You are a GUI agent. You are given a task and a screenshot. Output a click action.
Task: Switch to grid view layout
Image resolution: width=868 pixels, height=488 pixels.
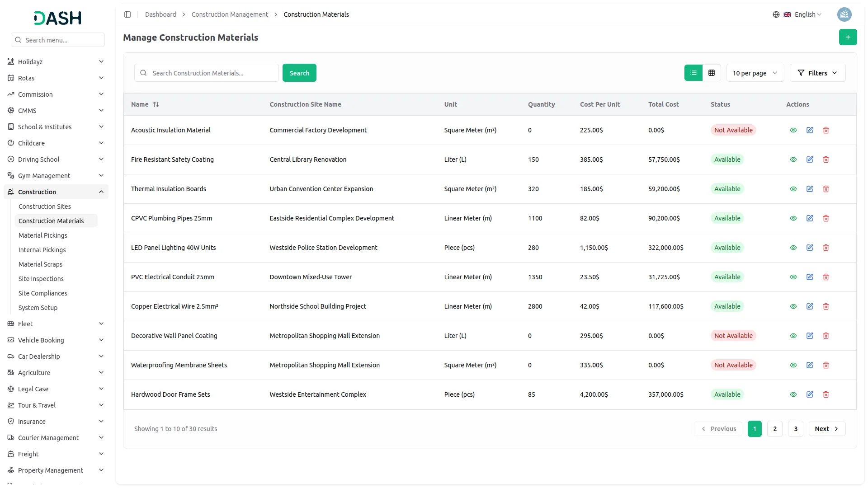pos(711,73)
